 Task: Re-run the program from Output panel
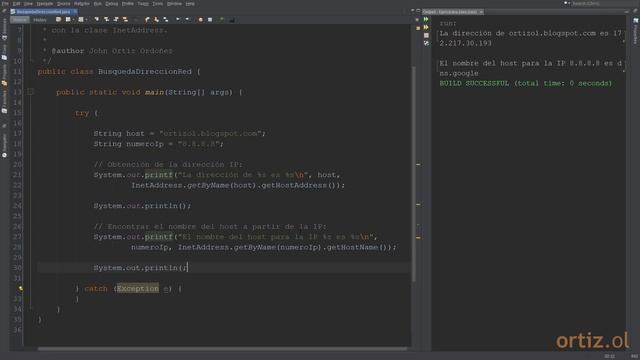426,19
